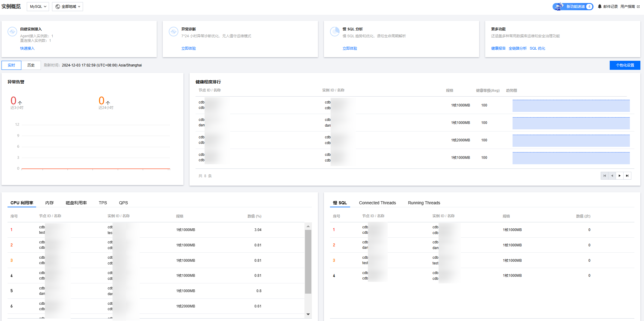This screenshot has height=321, width=644.
Task: Click the CPU value 0.61
Action: pyautogui.click(x=258, y=306)
